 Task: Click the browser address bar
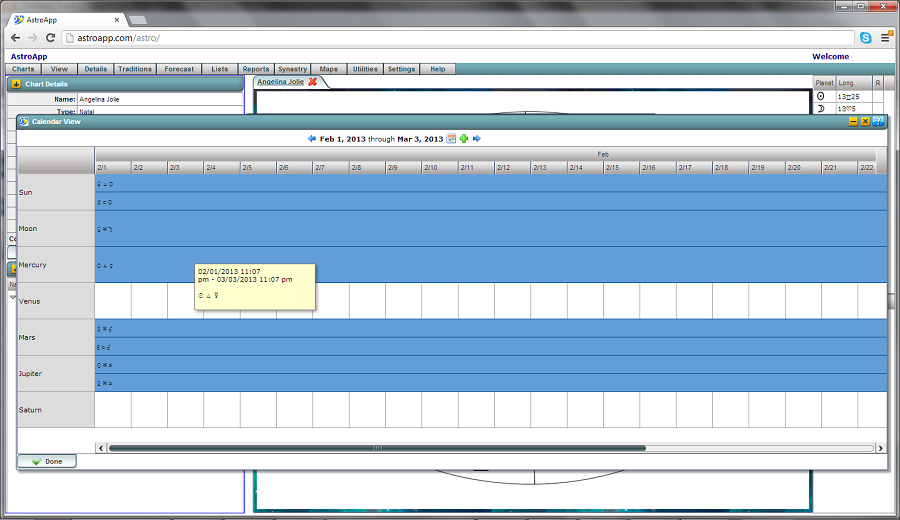point(450,38)
